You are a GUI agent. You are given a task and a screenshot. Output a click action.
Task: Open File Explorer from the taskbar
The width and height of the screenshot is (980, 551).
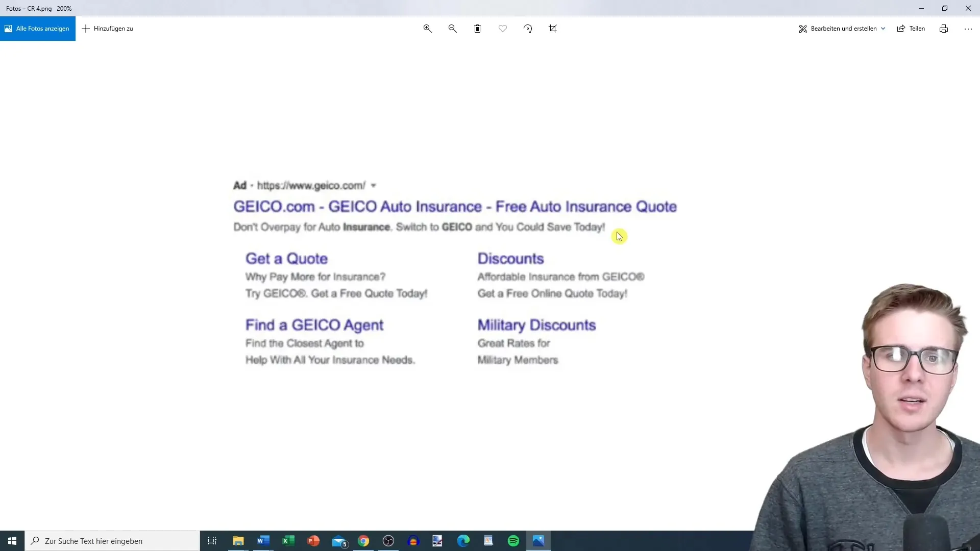click(238, 541)
